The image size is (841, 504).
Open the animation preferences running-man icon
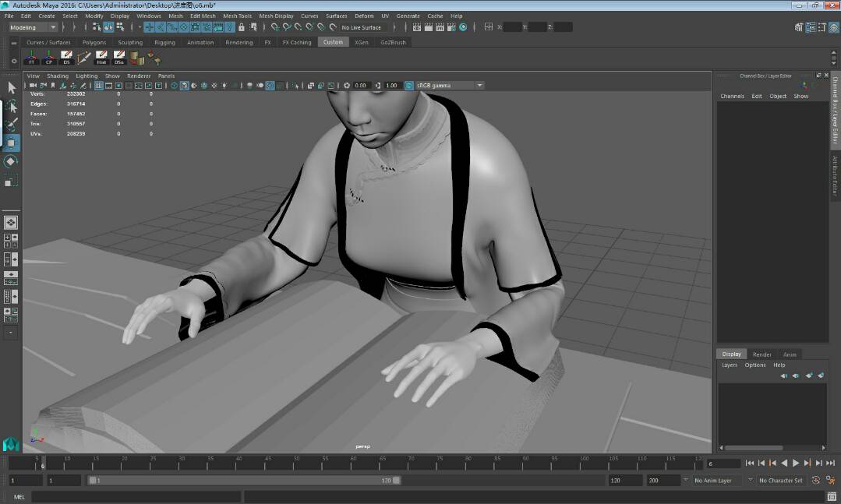tap(830, 481)
